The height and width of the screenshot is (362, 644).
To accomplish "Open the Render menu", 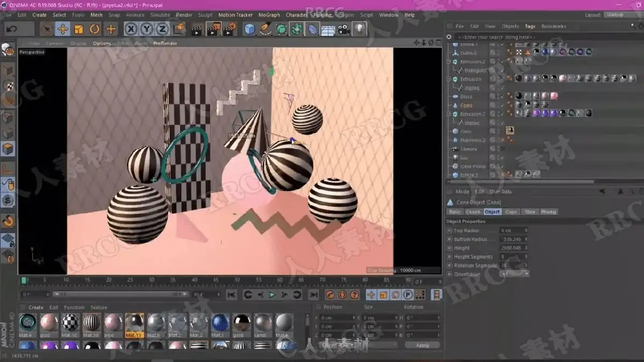I will [184, 15].
